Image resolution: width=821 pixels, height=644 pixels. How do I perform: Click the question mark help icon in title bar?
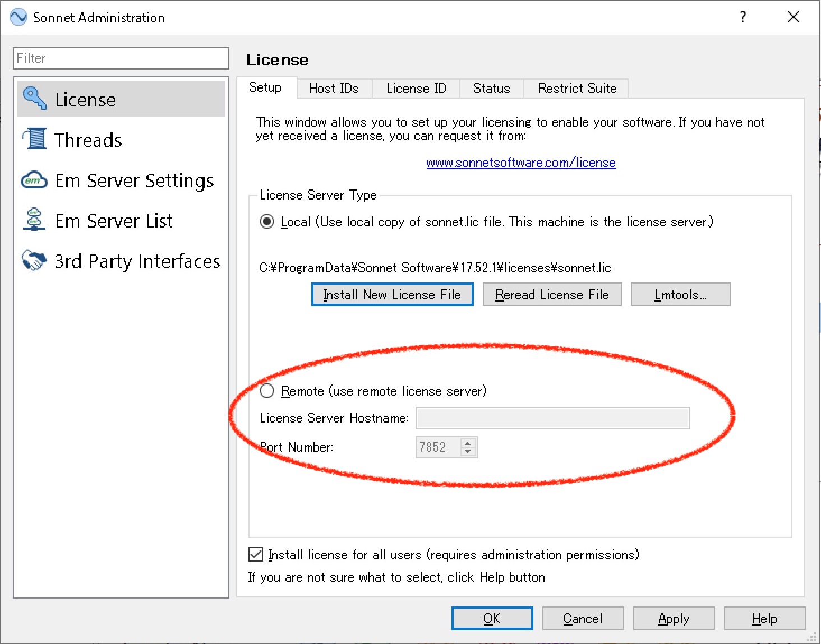pos(743,17)
